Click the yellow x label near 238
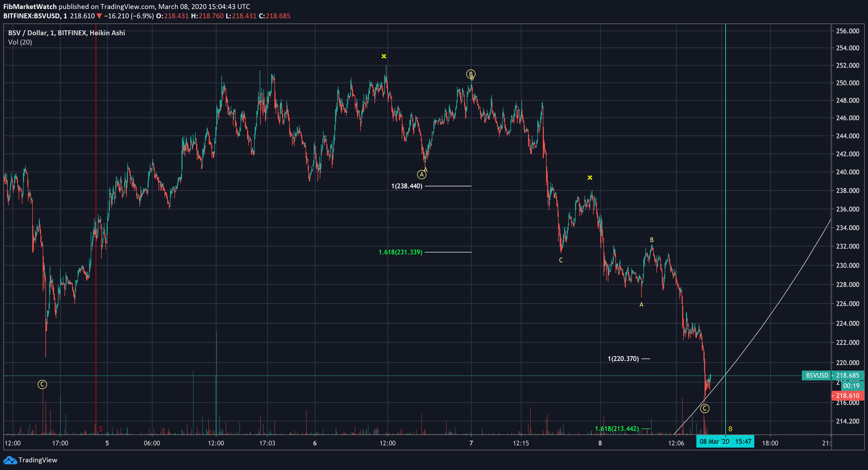Screen dimensions: 868x470 click(590, 177)
